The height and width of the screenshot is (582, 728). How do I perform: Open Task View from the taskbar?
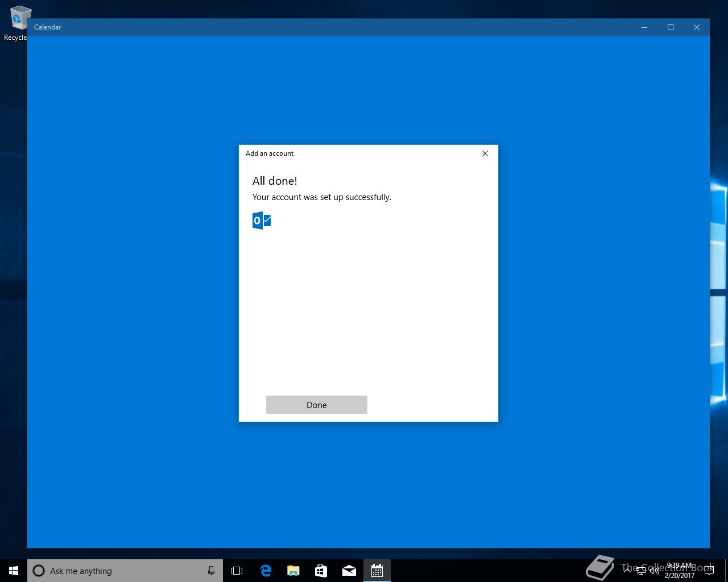(237, 571)
